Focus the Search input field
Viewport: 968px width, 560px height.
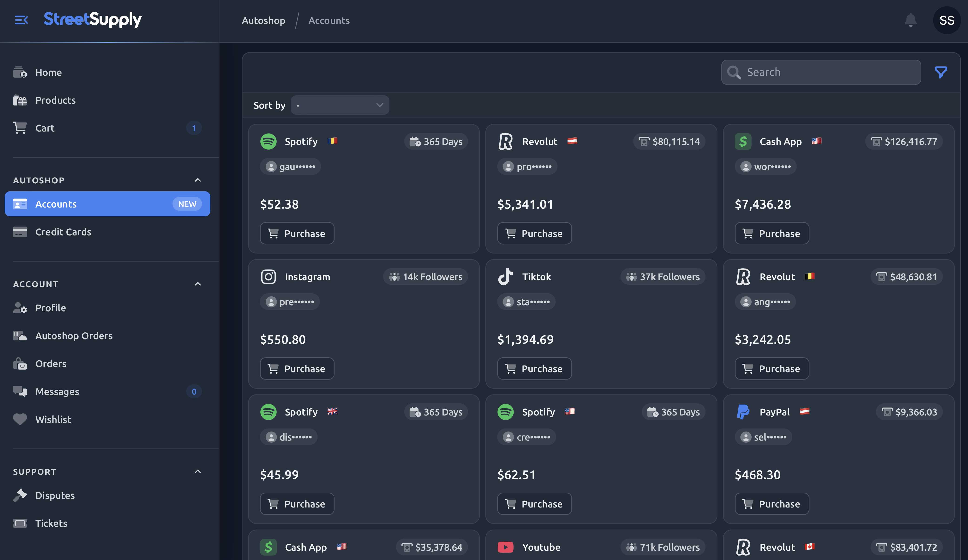821,72
